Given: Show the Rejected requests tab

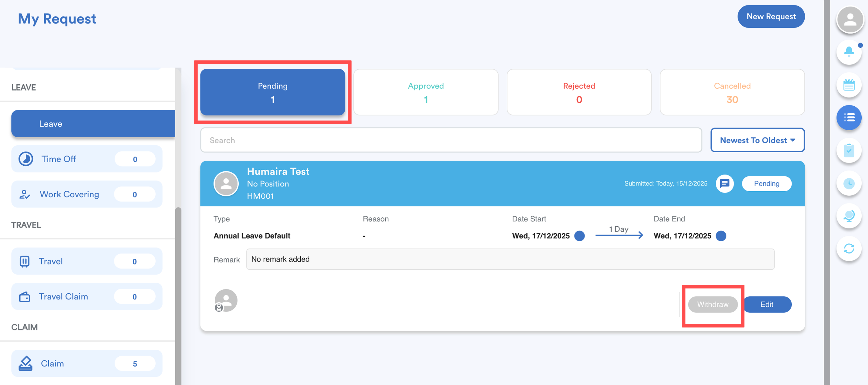Looking at the screenshot, I should [x=579, y=92].
